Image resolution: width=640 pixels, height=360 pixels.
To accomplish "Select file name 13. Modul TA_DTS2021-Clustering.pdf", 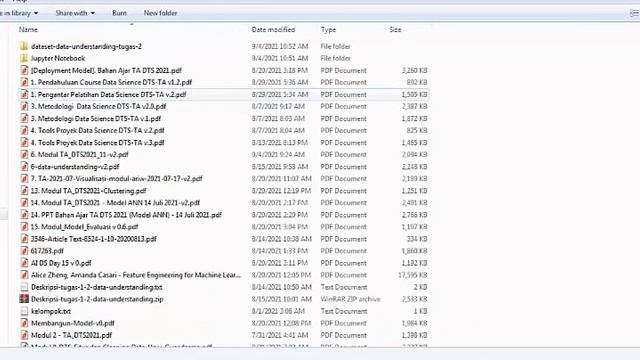I will 88,191.
